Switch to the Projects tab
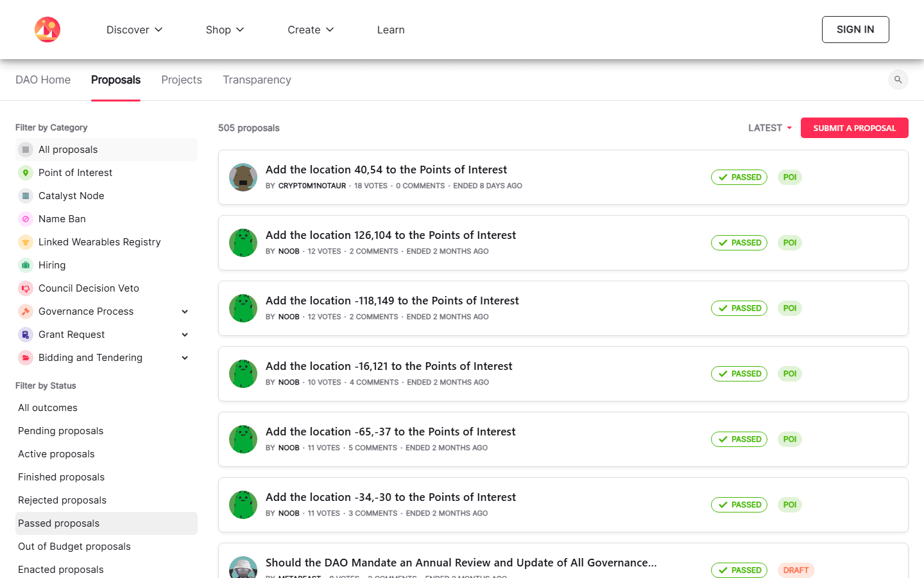924x578 pixels. pos(182,80)
